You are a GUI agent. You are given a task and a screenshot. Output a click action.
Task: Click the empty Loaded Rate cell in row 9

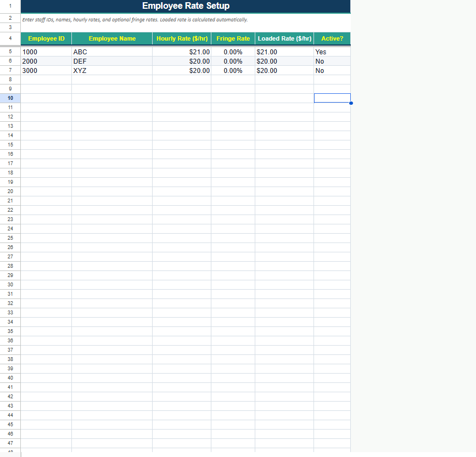(284, 89)
